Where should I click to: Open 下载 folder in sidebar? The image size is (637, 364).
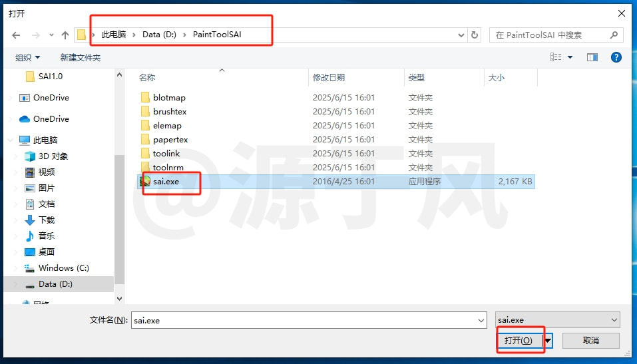(x=47, y=220)
